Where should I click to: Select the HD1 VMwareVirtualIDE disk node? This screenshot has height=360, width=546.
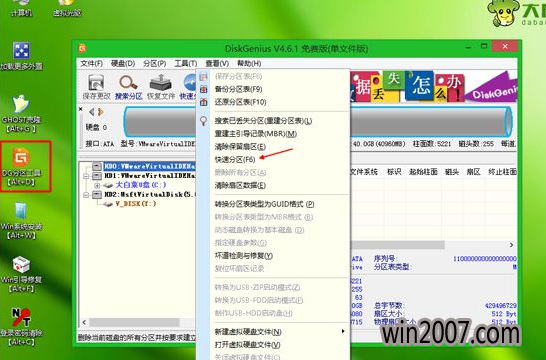pos(149,175)
